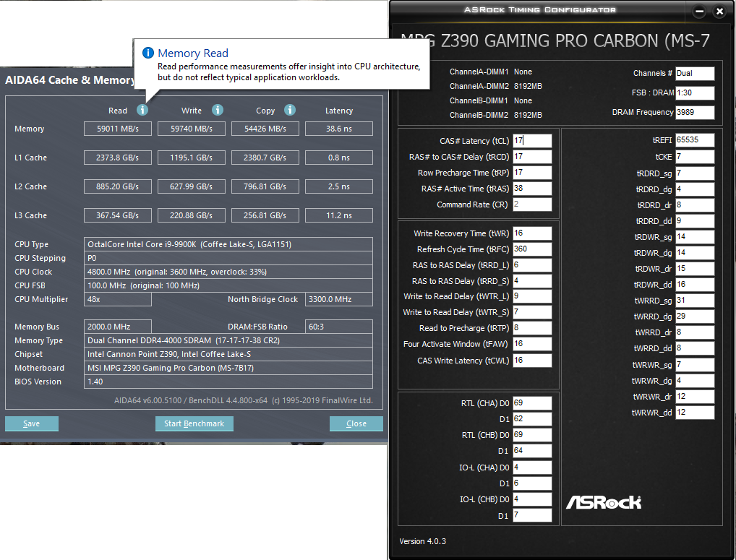Click the Memory Type DDR4-4000 field
This screenshot has height=560, width=736.
228,340
